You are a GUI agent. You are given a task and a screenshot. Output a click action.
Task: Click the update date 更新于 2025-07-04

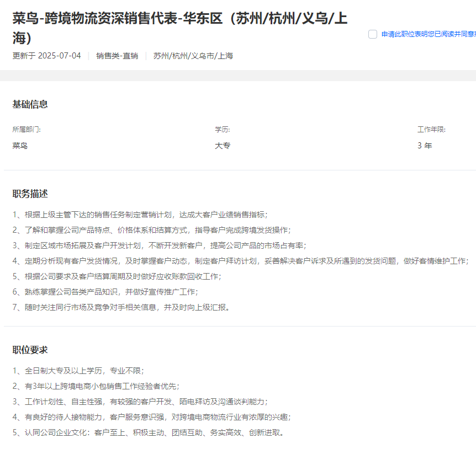point(46,56)
